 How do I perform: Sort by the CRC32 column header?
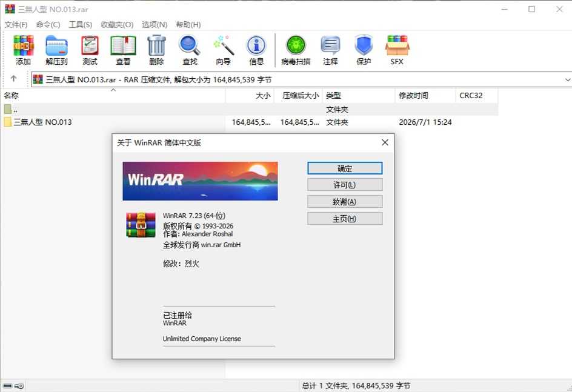[477, 96]
